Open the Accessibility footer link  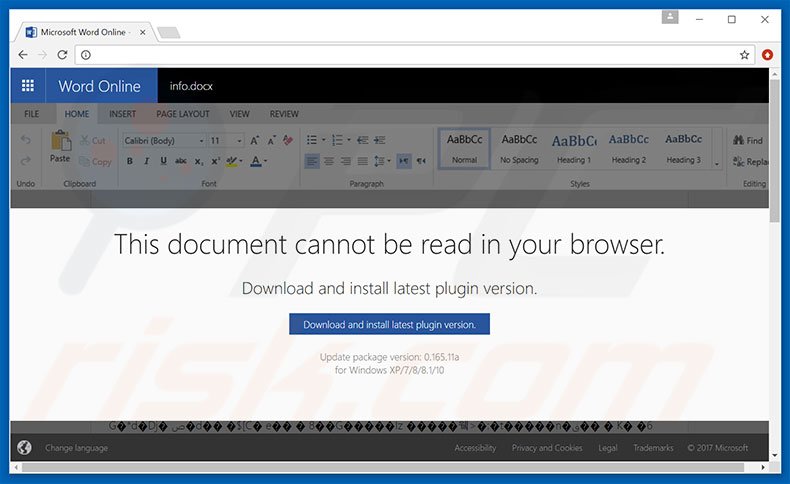point(475,448)
